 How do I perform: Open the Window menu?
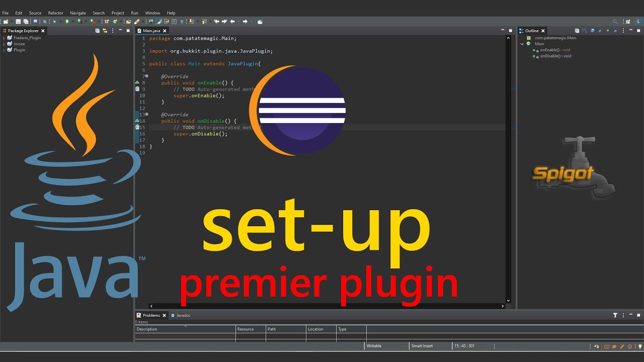[152, 13]
